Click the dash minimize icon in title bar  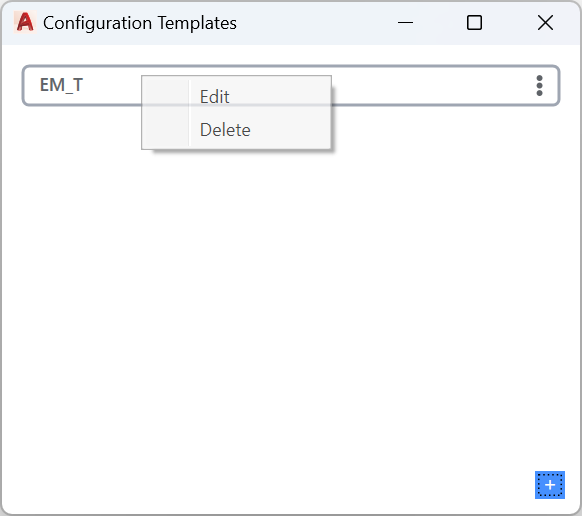[x=405, y=23]
